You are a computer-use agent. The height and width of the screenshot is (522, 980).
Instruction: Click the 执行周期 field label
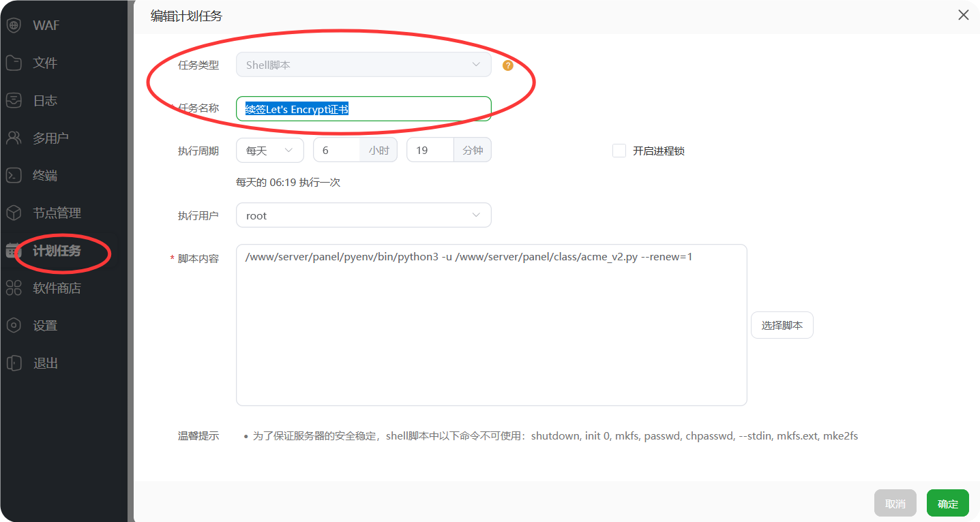click(198, 151)
